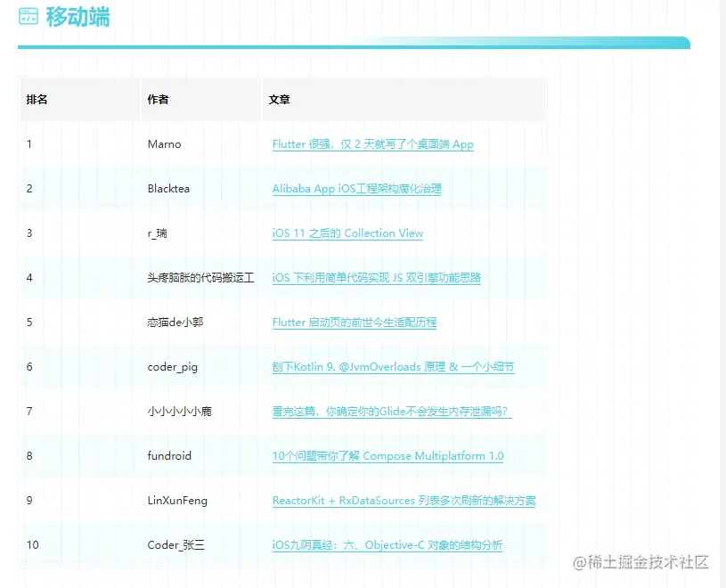
Task: Open the Glide 内存泄漏 article
Action: pyautogui.click(x=392, y=412)
